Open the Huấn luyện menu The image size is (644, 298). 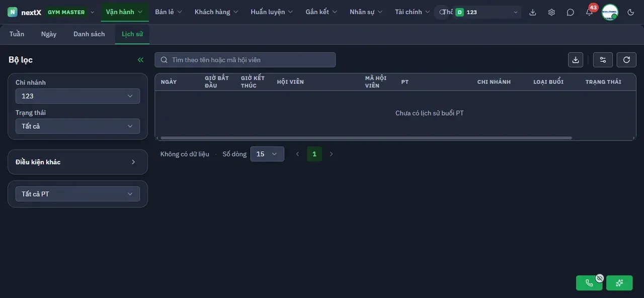(273, 12)
